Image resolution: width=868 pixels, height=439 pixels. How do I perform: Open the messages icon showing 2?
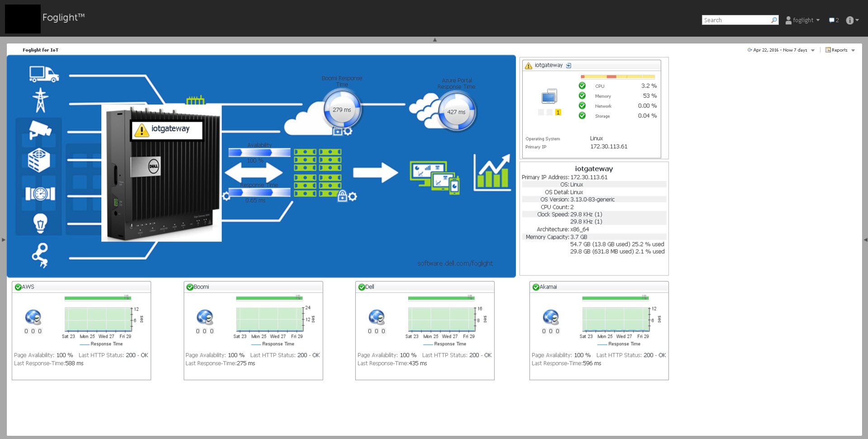tap(834, 20)
